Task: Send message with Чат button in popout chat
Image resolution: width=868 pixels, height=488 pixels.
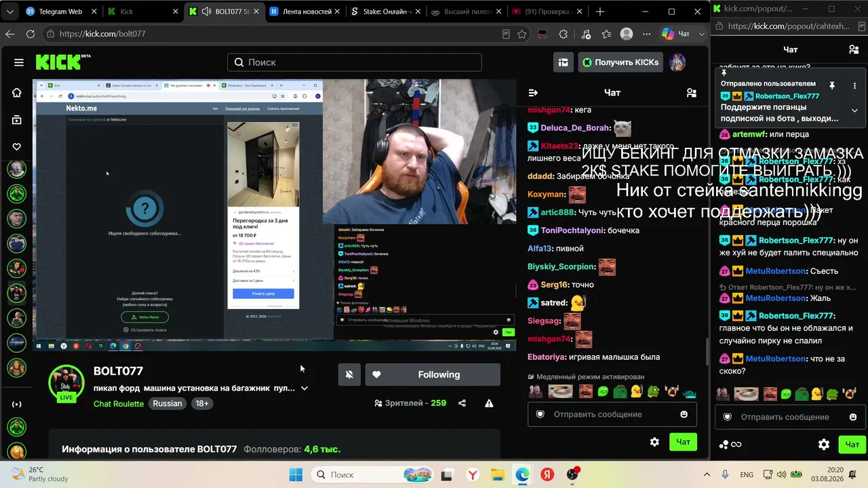Action: click(851, 445)
